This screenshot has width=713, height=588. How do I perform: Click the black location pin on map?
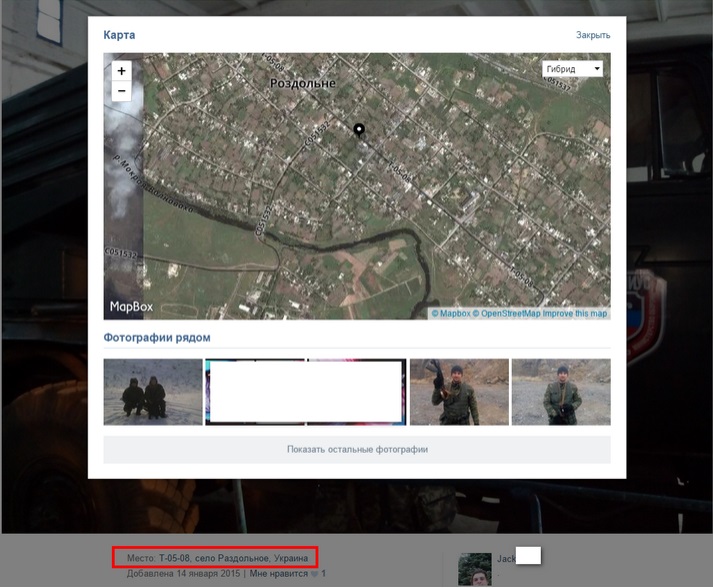point(359,131)
